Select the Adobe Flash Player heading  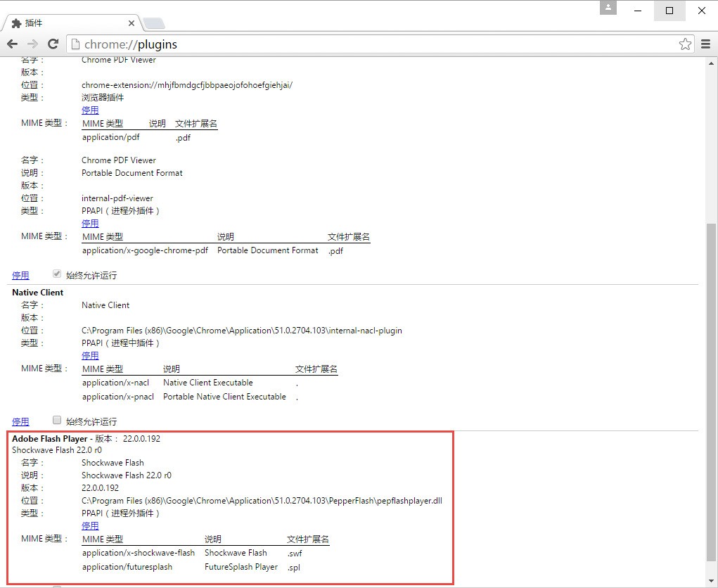[x=49, y=439]
